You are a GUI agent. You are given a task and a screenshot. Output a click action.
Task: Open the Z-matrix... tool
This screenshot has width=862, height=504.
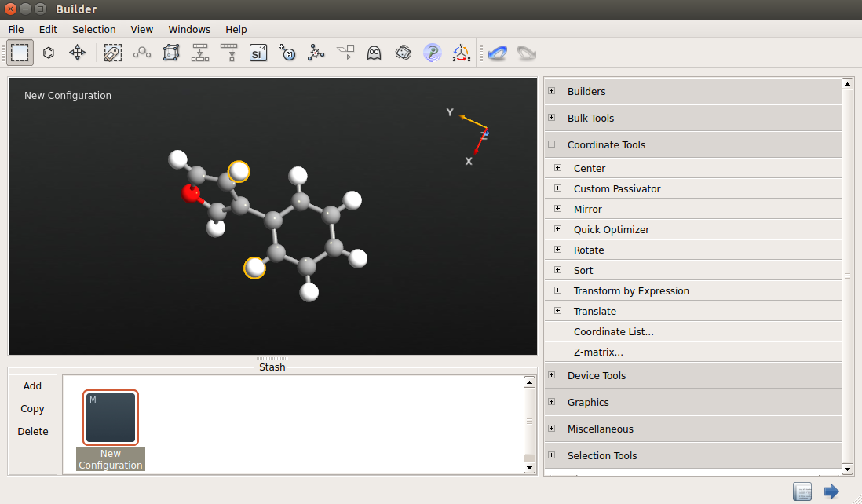(x=598, y=352)
